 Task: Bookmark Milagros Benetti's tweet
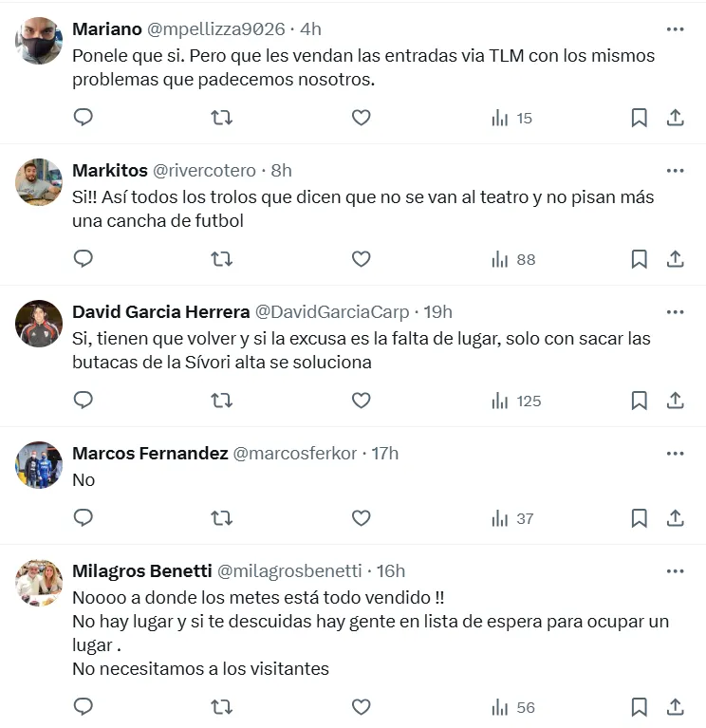pyautogui.click(x=640, y=707)
